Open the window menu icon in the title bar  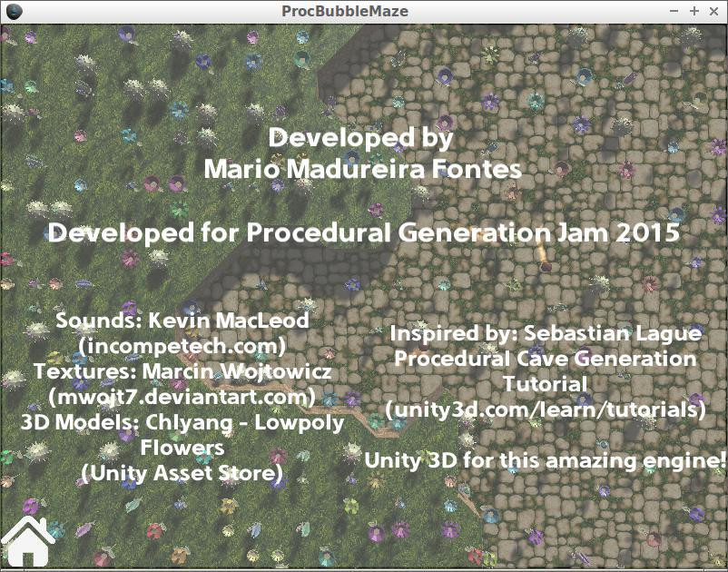point(14,11)
